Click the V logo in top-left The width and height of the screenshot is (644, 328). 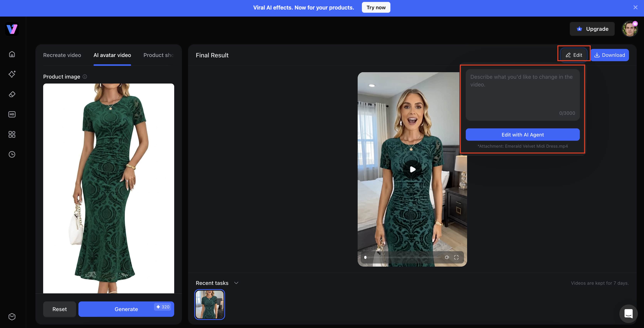[x=12, y=29]
